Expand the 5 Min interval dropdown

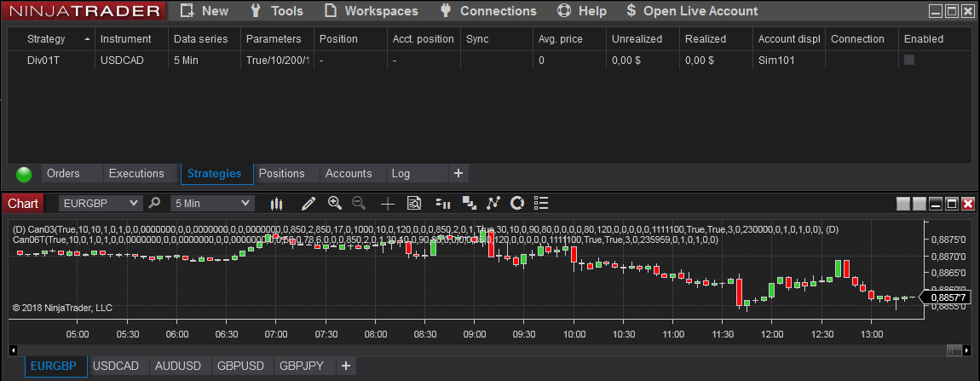213,203
